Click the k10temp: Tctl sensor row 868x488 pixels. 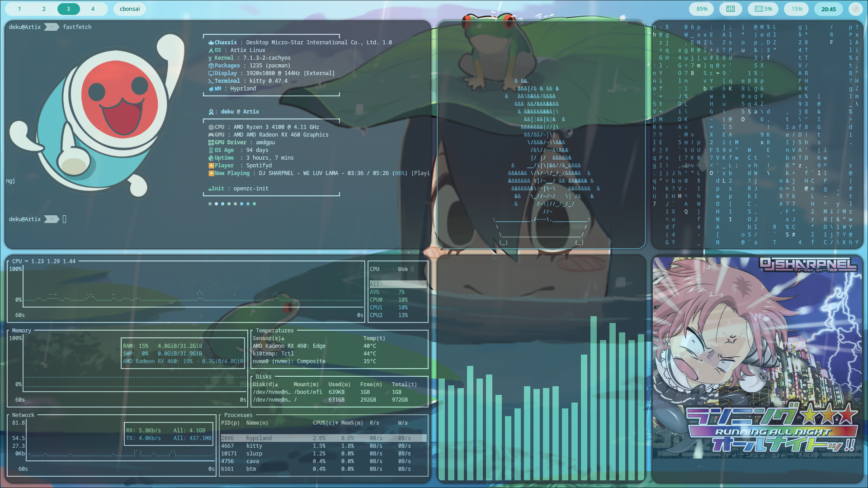[339, 354]
